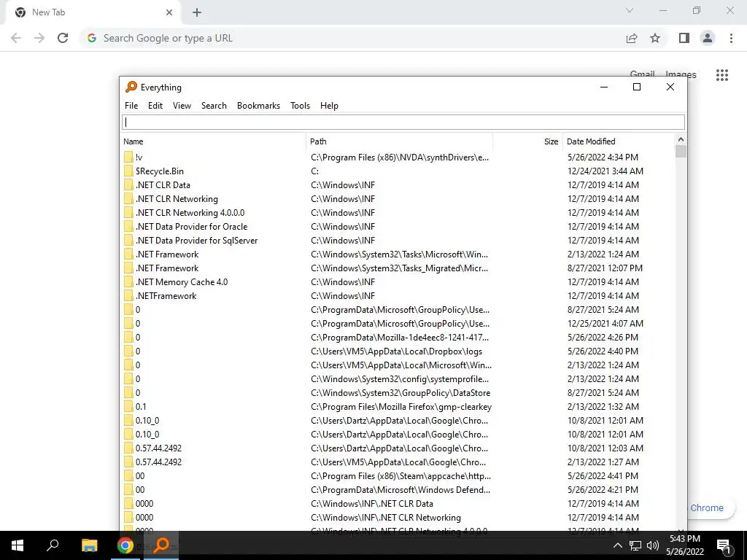Open the Search menu in Everything

click(214, 106)
